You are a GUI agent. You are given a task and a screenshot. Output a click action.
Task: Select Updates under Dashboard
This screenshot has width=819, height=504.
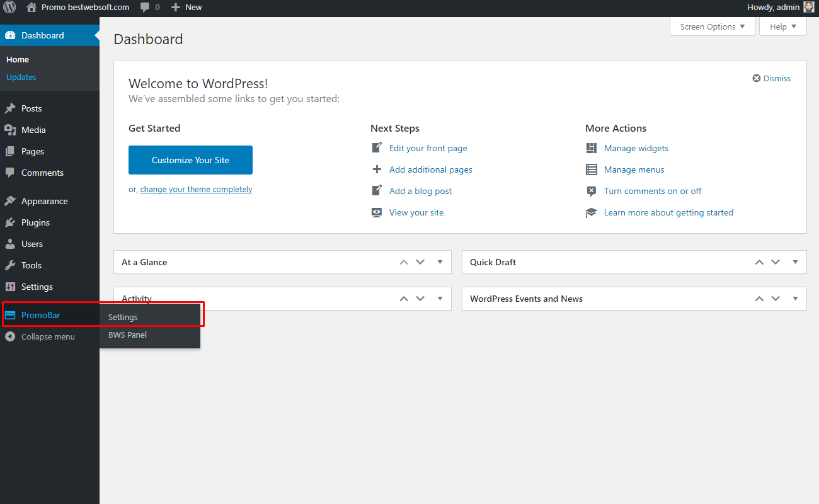[x=21, y=77]
